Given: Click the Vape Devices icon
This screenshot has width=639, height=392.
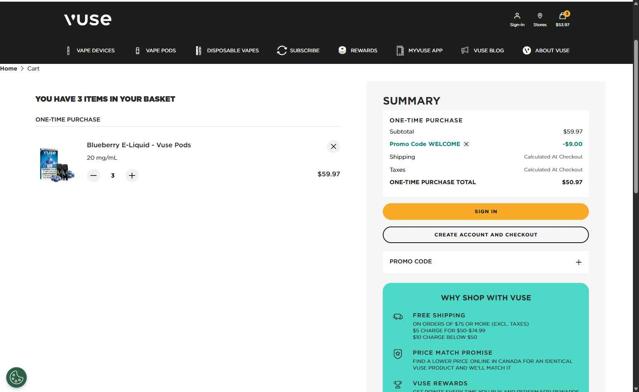Looking at the screenshot, I should (x=68, y=51).
